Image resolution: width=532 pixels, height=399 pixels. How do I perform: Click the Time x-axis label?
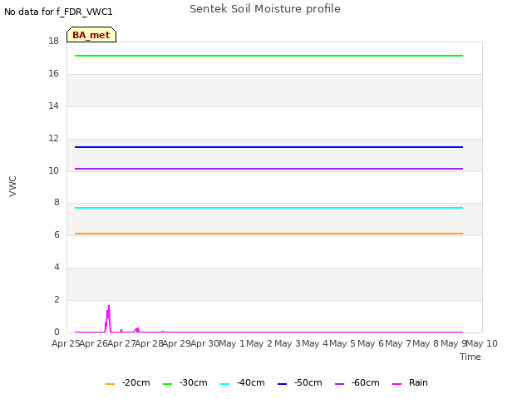[470, 357]
